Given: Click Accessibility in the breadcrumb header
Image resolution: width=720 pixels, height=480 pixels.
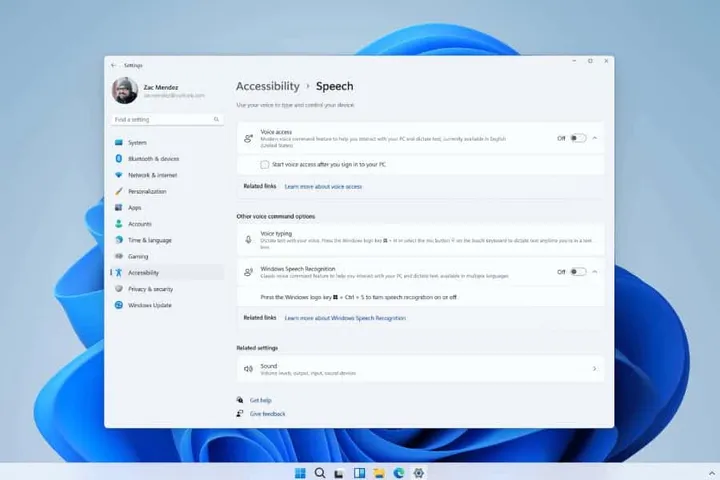Looking at the screenshot, I should [268, 86].
